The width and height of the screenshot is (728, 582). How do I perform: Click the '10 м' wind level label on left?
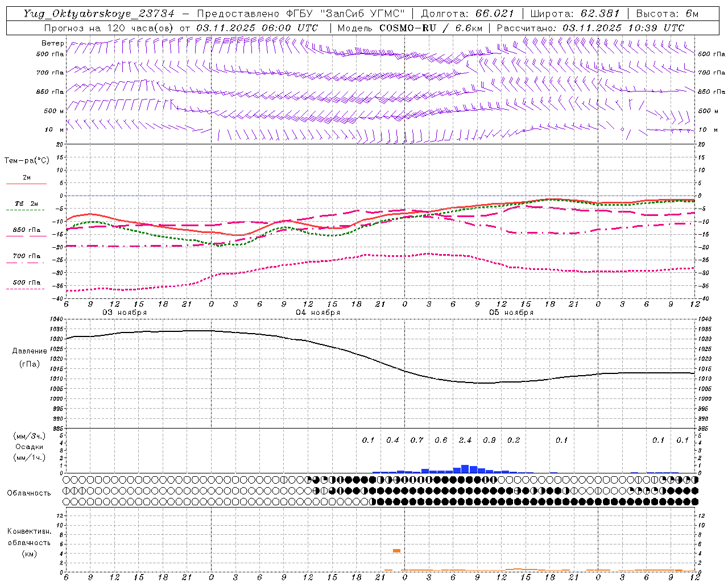[x=55, y=130]
